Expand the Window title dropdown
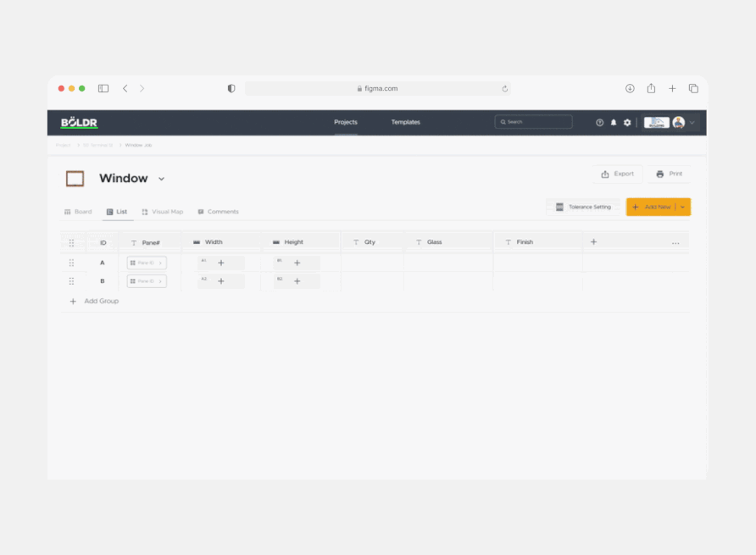Screen dimensions: 756x555 [161, 179]
